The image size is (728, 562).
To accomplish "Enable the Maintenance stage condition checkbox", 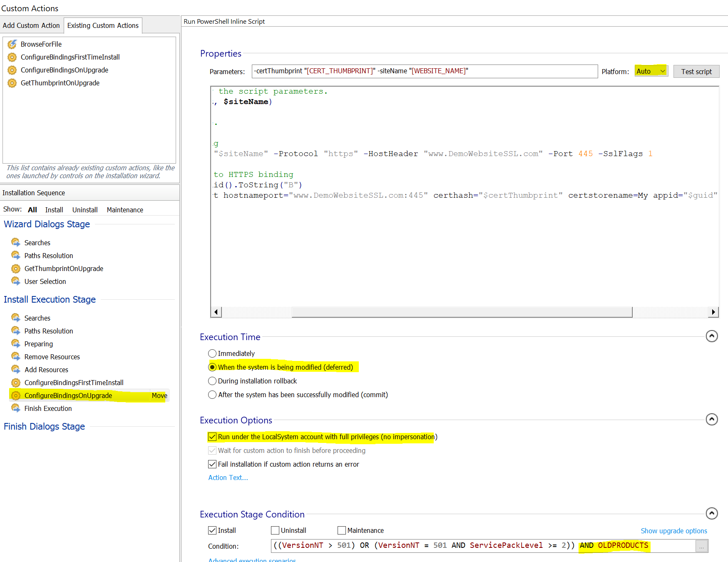I will 342,530.
